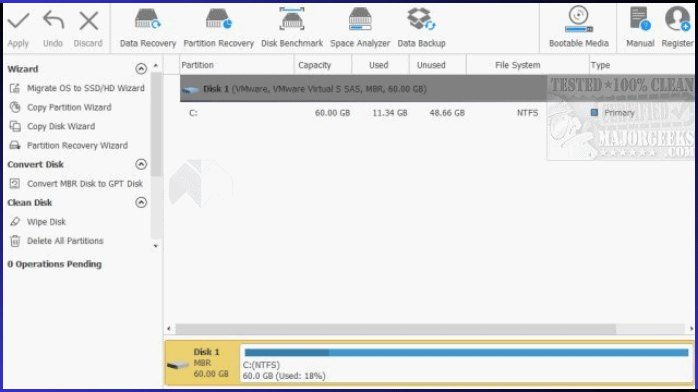Viewport: 698px width, 392px height.
Task: Select Delete All Partitions option
Action: pos(65,241)
